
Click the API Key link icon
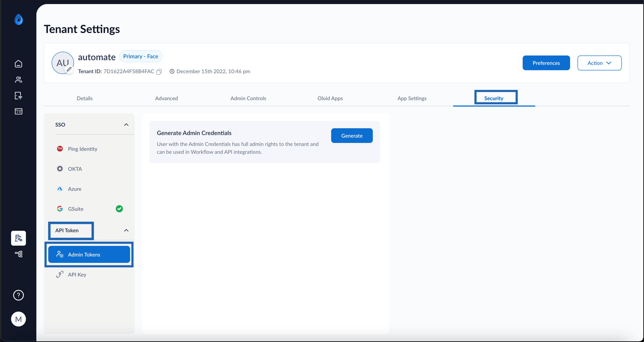pyautogui.click(x=60, y=274)
